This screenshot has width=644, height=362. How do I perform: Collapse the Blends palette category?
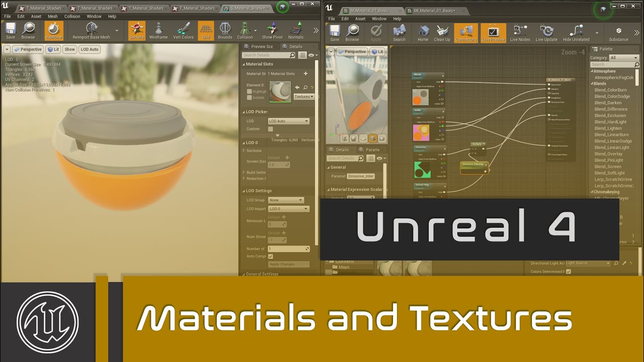592,83
